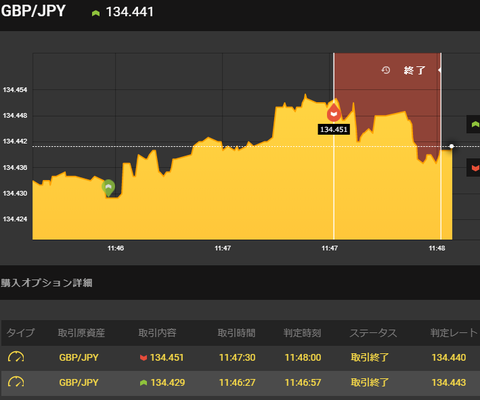Viewport: 480px width, 400px height.
Task: Click the green up arrow next to 134.441
Action: [96, 13]
